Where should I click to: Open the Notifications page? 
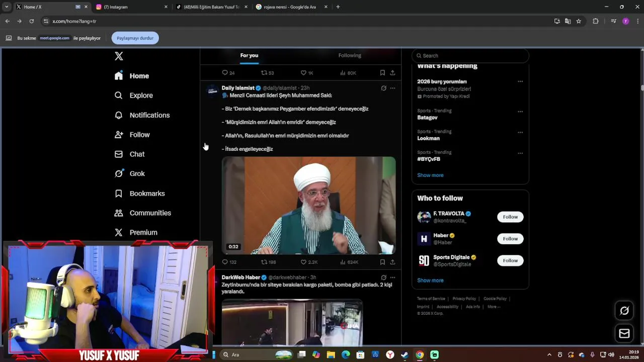(x=142, y=115)
